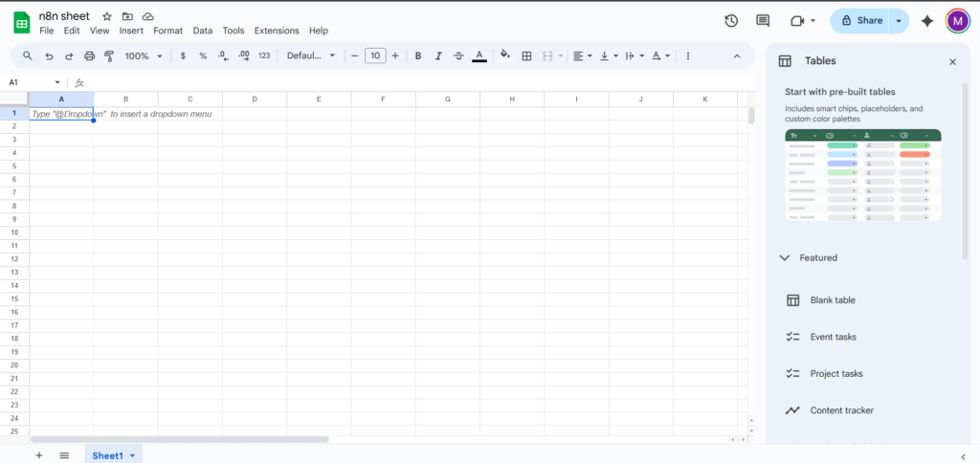Click the Gemini sparkle icon
This screenshot has width=980, height=463.
926,20
